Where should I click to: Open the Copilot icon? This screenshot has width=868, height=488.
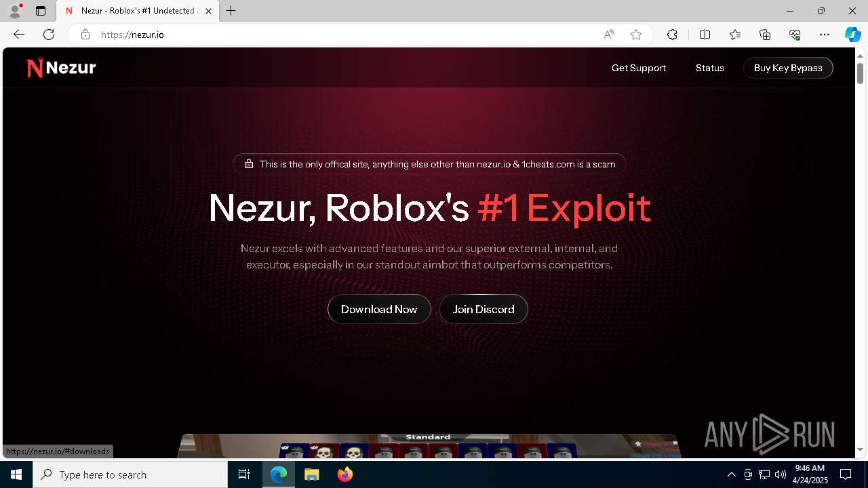852,35
